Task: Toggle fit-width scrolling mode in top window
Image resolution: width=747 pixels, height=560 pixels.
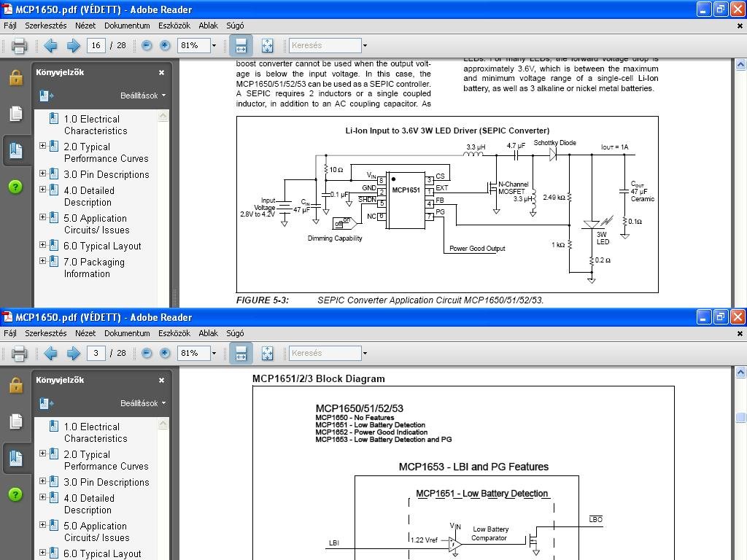Action: tap(241, 46)
